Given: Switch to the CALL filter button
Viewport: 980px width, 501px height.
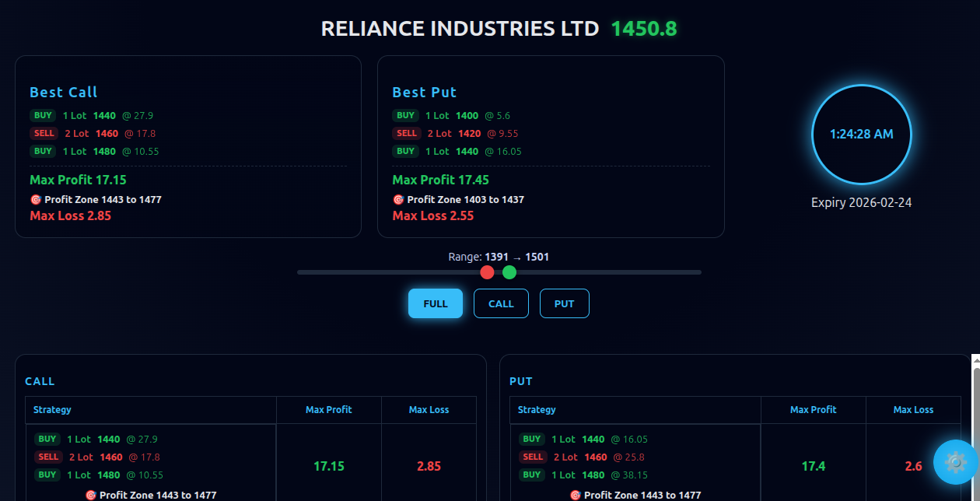Looking at the screenshot, I should click(x=501, y=303).
